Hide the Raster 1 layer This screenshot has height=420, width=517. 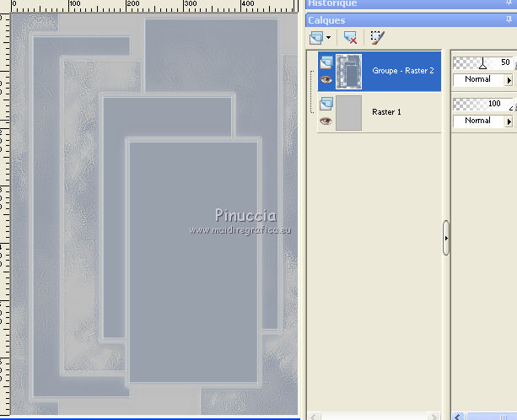click(326, 121)
